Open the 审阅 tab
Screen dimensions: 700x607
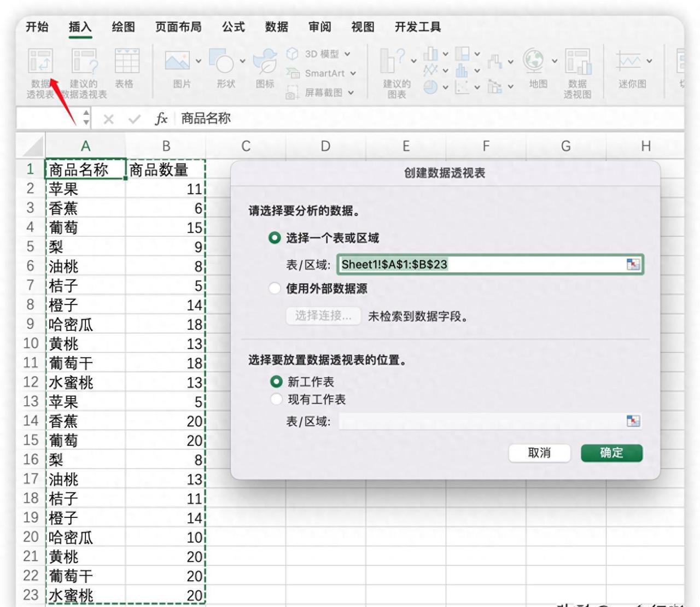(319, 27)
